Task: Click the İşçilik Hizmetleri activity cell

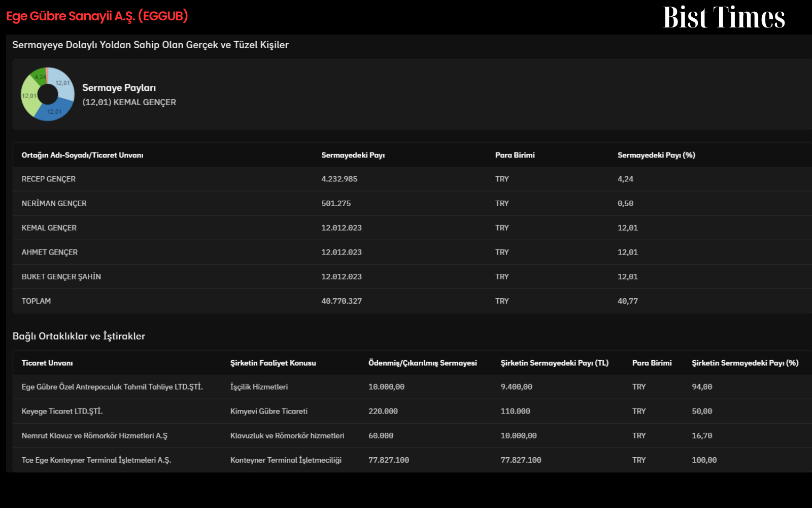Action: (259, 387)
